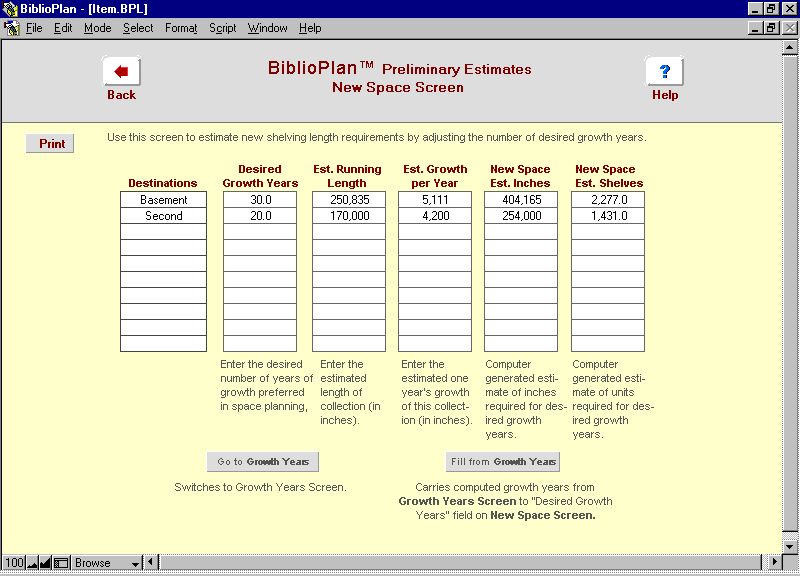Click the Est. Growth per Year column header
This screenshot has width=800, height=576.
pos(435,176)
